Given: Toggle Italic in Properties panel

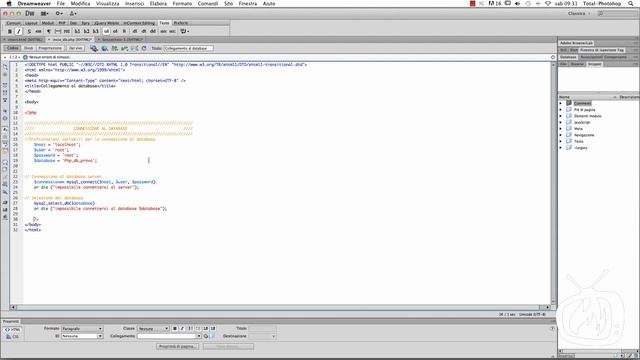Looking at the screenshot, I should pyautogui.click(x=182, y=329).
